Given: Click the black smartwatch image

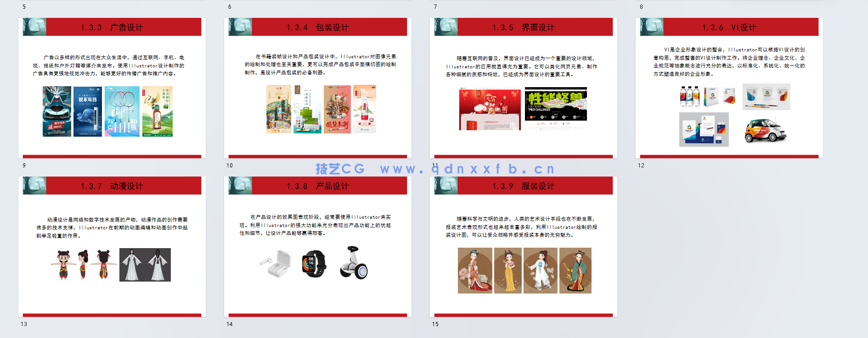Looking at the screenshot, I should point(314,264).
